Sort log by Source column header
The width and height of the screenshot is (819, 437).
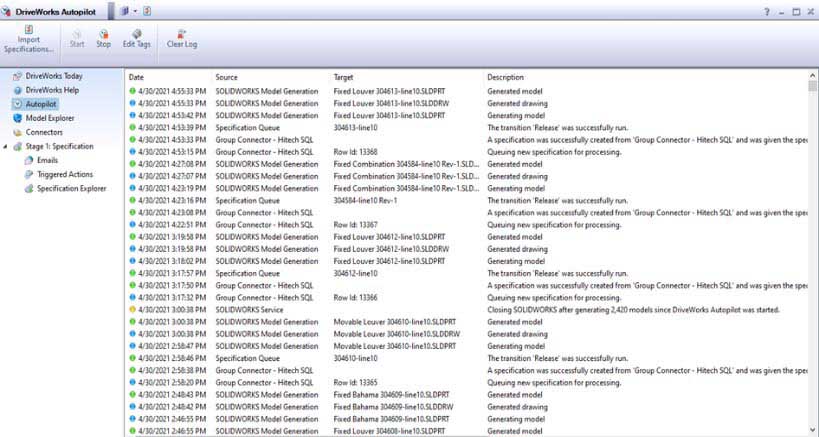tap(227, 77)
